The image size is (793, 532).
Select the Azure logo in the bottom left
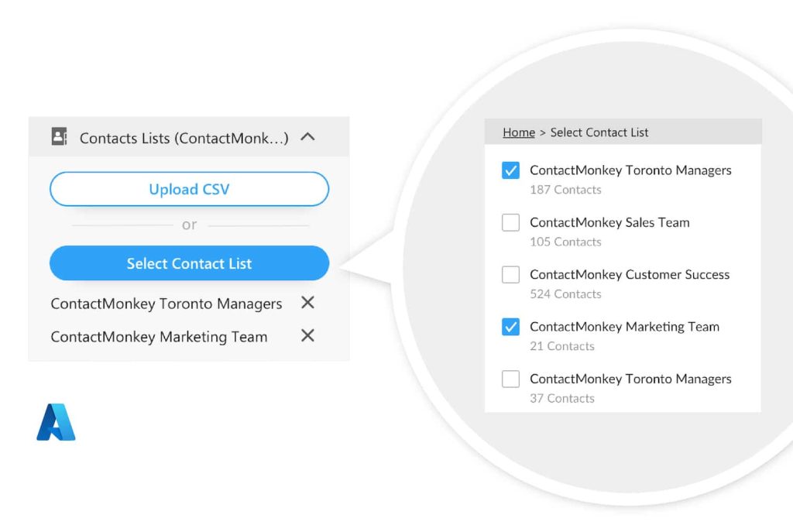point(56,420)
